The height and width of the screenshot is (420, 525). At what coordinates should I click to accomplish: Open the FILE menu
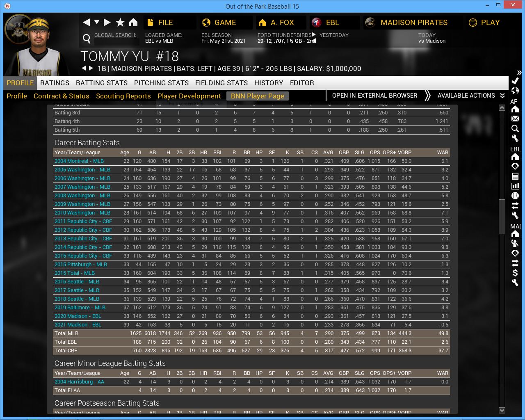[165, 23]
